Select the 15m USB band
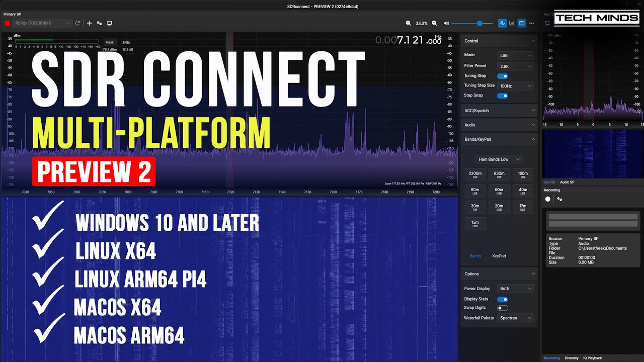644x362 pixels. [x=475, y=224]
